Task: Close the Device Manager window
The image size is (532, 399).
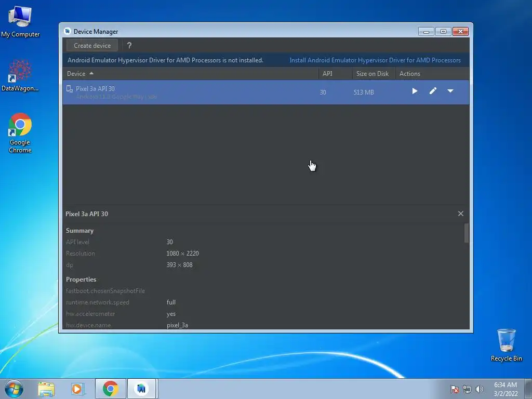Action: pos(460,32)
